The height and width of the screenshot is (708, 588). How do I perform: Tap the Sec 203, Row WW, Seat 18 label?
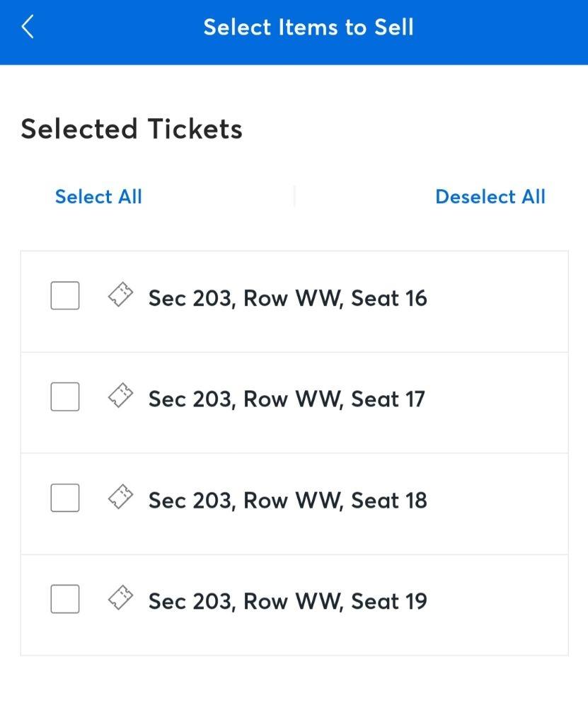tap(287, 501)
